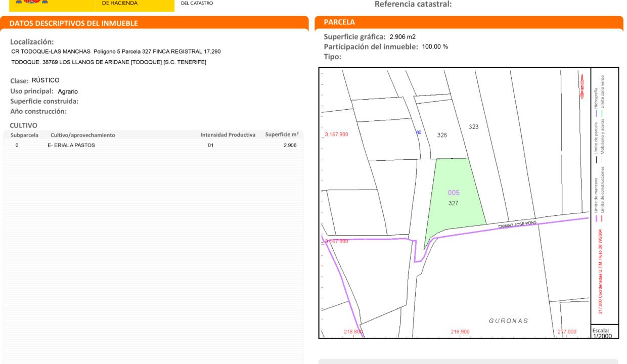
Task: Click the 'Participación del inmueble:' label
Action: pyautogui.click(x=371, y=47)
